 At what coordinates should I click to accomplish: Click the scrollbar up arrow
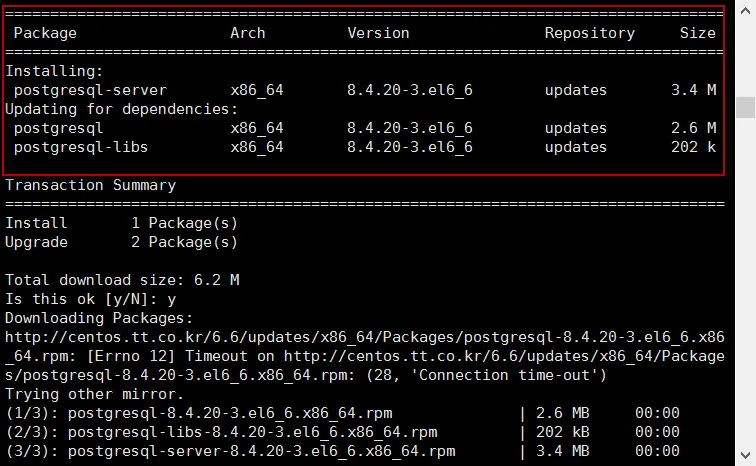(x=745, y=11)
